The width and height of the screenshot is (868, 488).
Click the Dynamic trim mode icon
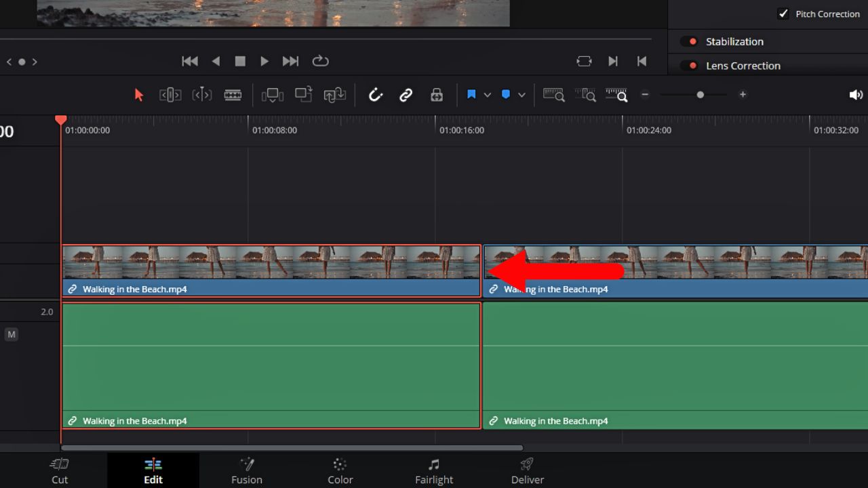pos(201,94)
